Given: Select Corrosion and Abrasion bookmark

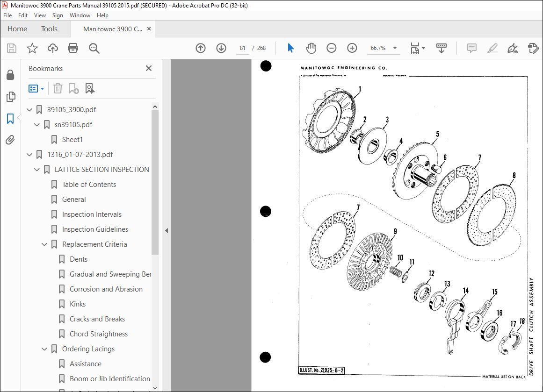Looking at the screenshot, I should tap(106, 289).
